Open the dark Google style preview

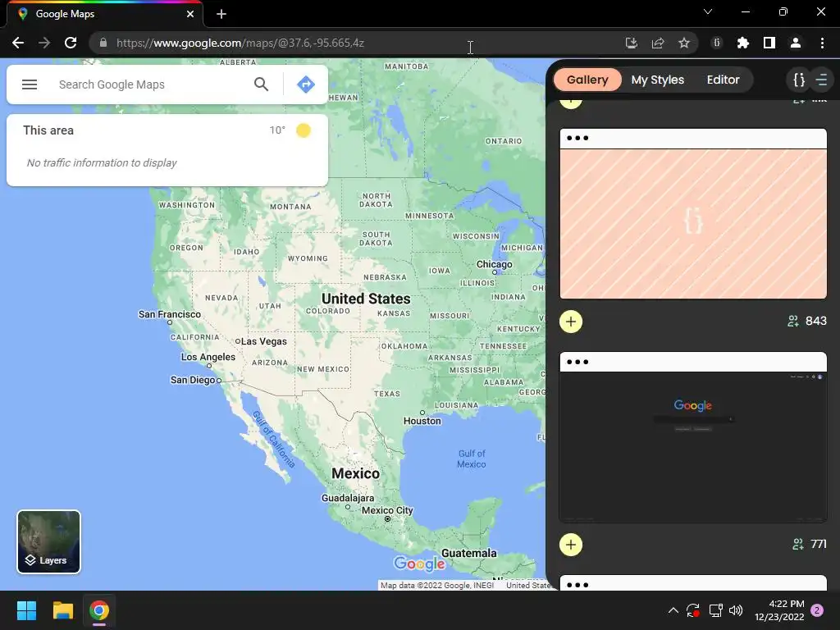(x=693, y=447)
